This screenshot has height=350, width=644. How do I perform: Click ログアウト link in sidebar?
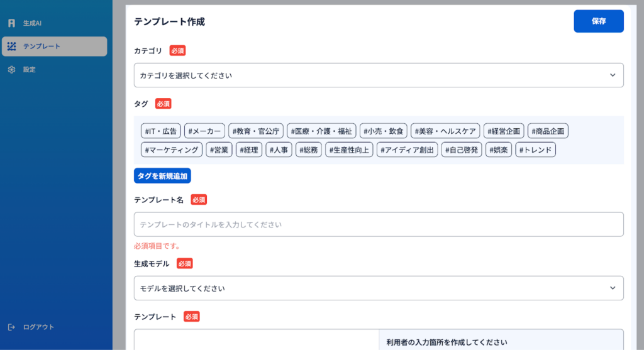click(38, 327)
